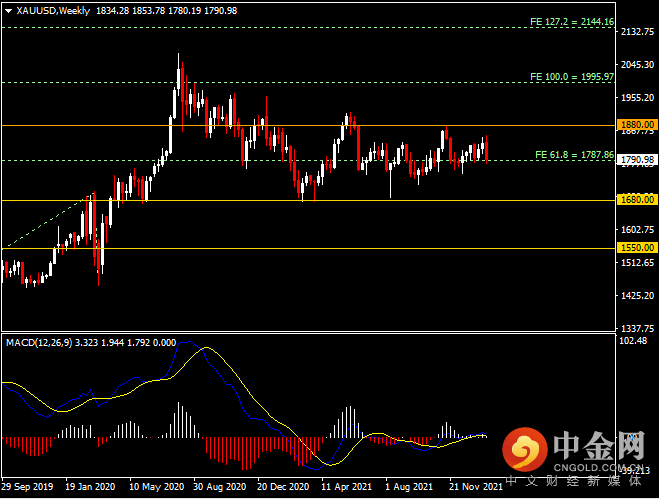The width and height of the screenshot is (659, 499).
Task: Click the triangle arrow before XAUUSD,Weekly
Action: [8, 11]
